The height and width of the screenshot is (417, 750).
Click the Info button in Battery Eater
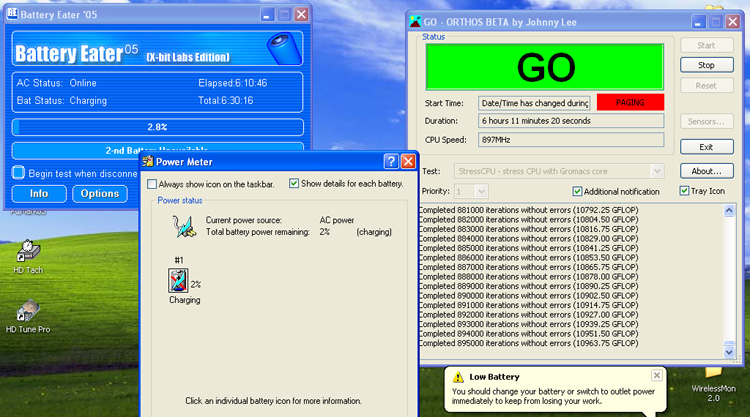[x=39, y=194]
